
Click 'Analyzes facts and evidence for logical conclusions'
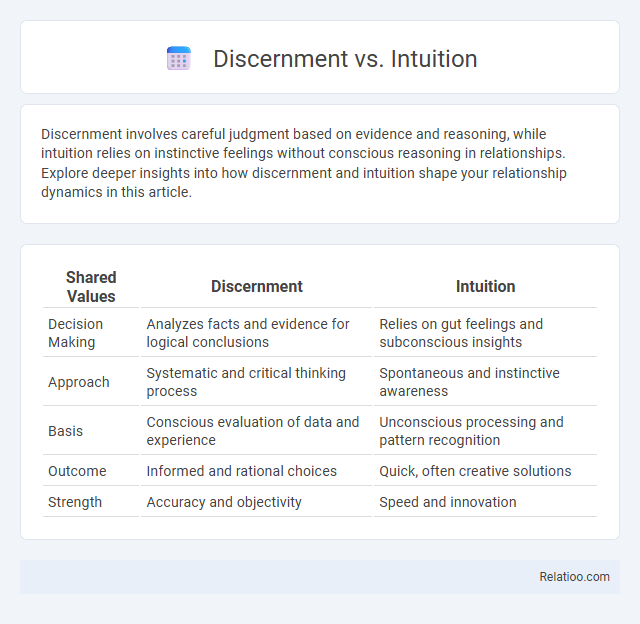point(248,333)
